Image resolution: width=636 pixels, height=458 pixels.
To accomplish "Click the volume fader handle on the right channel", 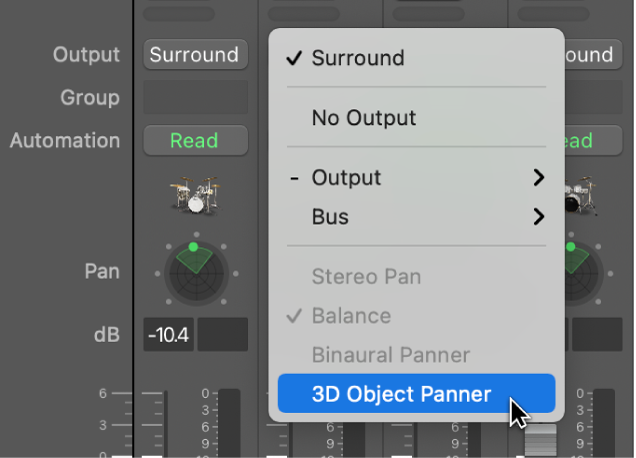I will [x=539, y=440].
